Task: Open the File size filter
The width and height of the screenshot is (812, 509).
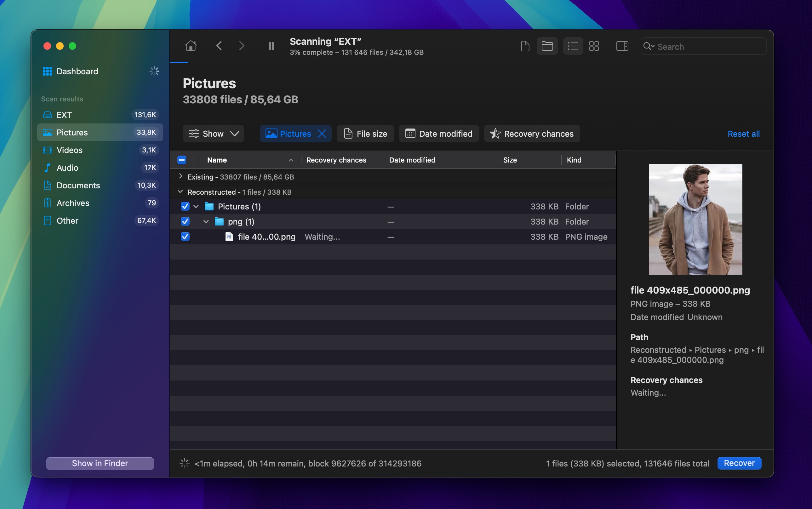Action: pyautogui.click(x=365, y=134)
